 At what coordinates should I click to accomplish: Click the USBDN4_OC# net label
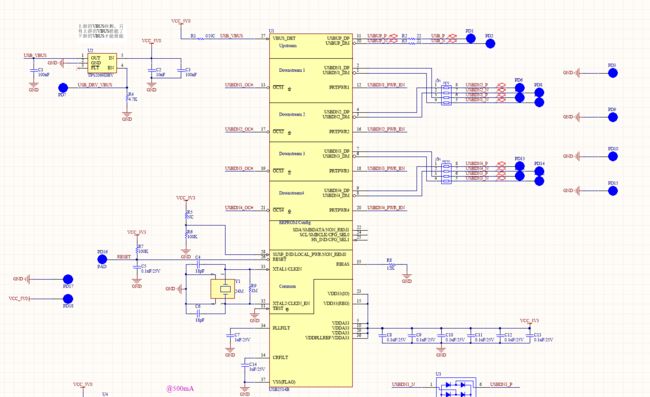[239, 207]
